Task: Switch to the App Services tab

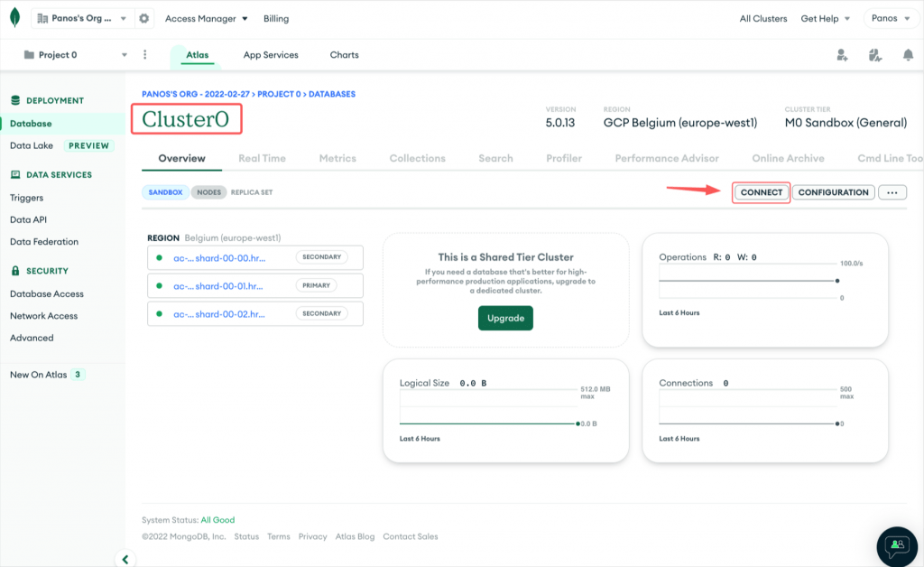Action: (271, 55)
